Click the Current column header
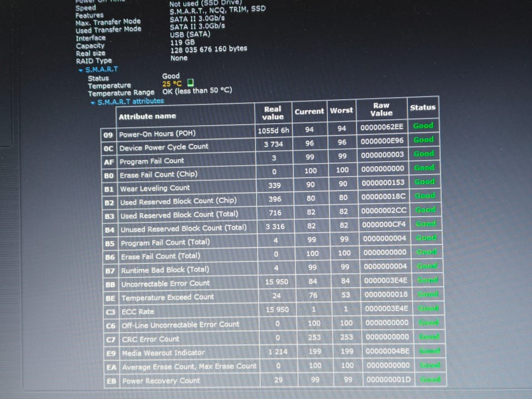Viewport: 532px width, 399px height. (x=309, y=111)
